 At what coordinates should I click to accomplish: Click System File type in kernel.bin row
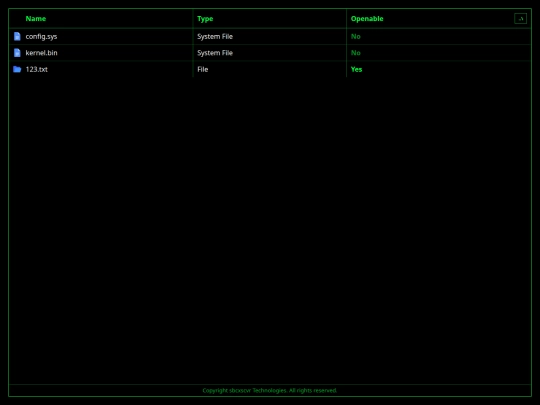click(x=215, y=53)
